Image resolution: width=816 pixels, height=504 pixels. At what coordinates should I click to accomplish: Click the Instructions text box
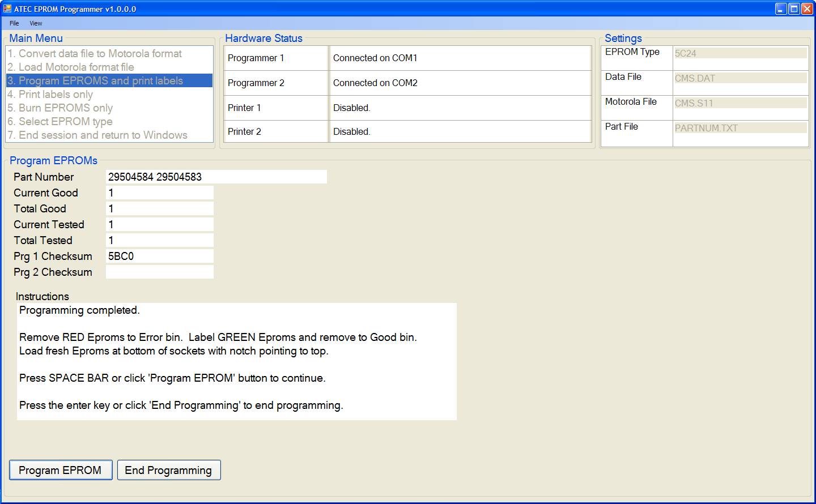point(237,361)
